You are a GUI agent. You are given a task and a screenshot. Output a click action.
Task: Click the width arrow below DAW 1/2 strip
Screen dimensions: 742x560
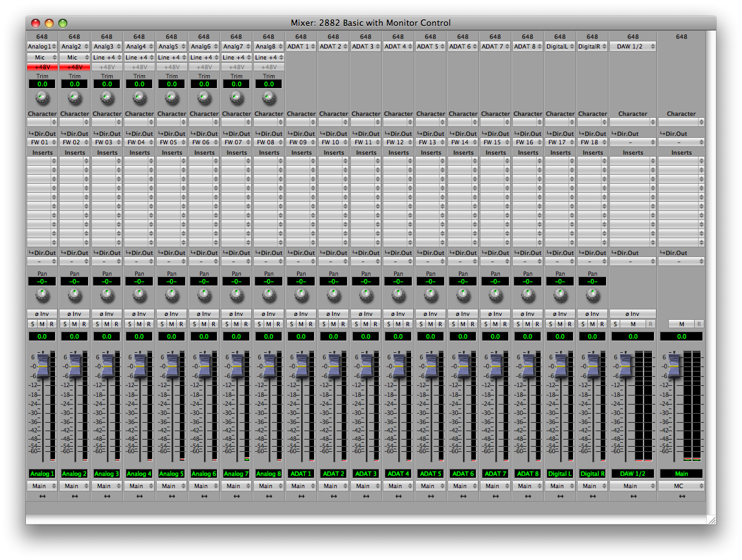(x=633, y=496)
